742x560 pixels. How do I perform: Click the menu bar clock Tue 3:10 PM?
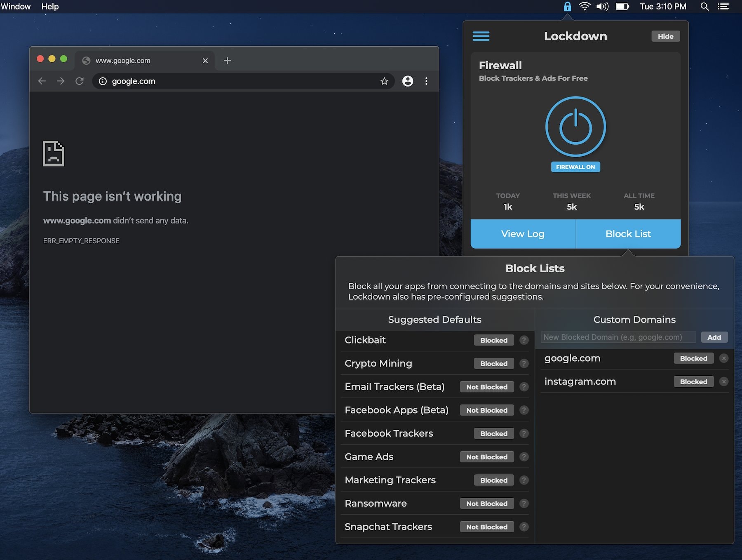(x=663, y=7)
